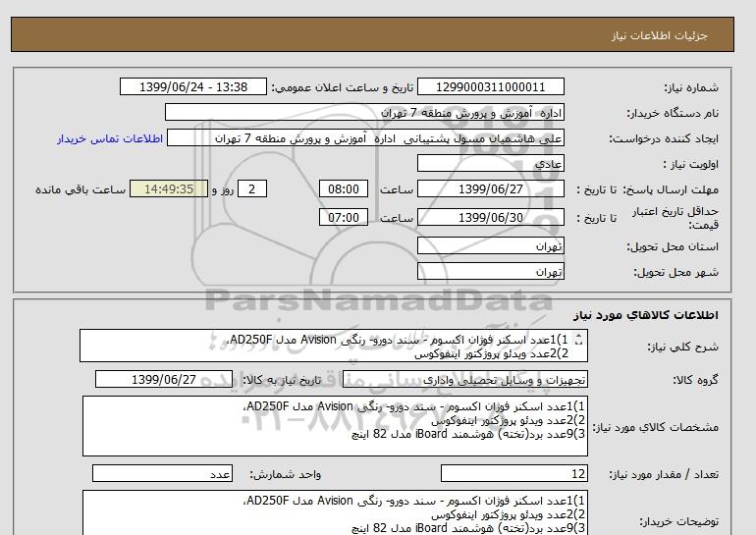Click the scroll up arrow in شرح کلی نیاز box
This screenshot has width=756, height=535.
click(x=579, y=337)
